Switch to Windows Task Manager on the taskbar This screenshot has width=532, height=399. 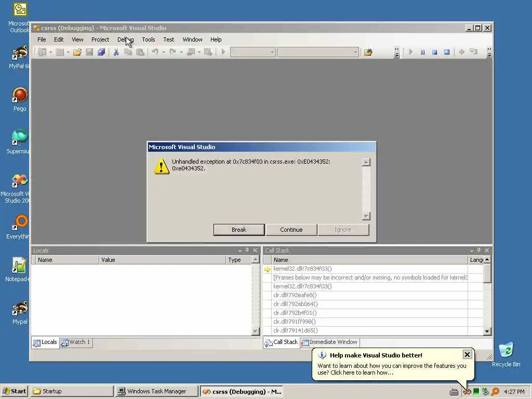click(x=156, y=391)
